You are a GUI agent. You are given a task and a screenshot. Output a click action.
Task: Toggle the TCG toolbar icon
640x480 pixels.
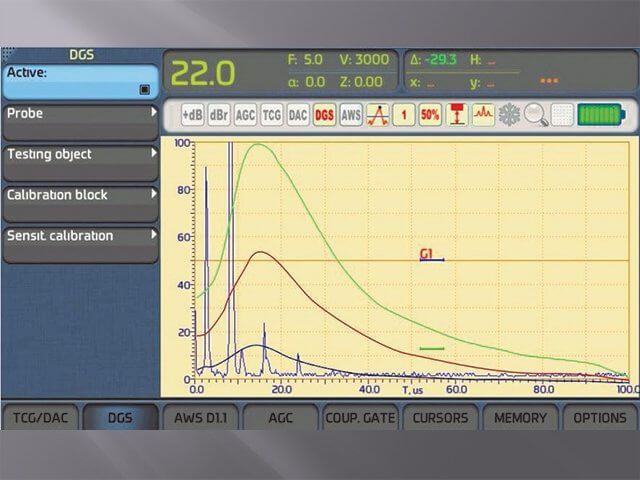[271, 115]
